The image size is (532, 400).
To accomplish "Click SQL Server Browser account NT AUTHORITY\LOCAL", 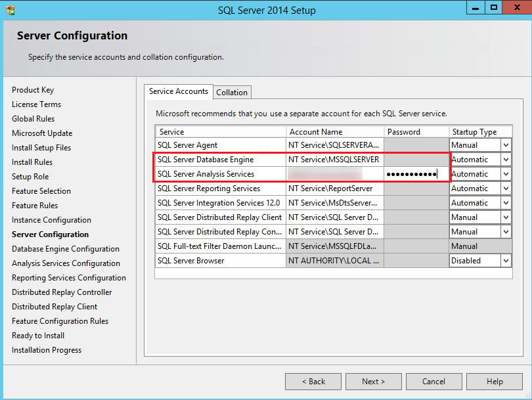I will click(335, 261).
